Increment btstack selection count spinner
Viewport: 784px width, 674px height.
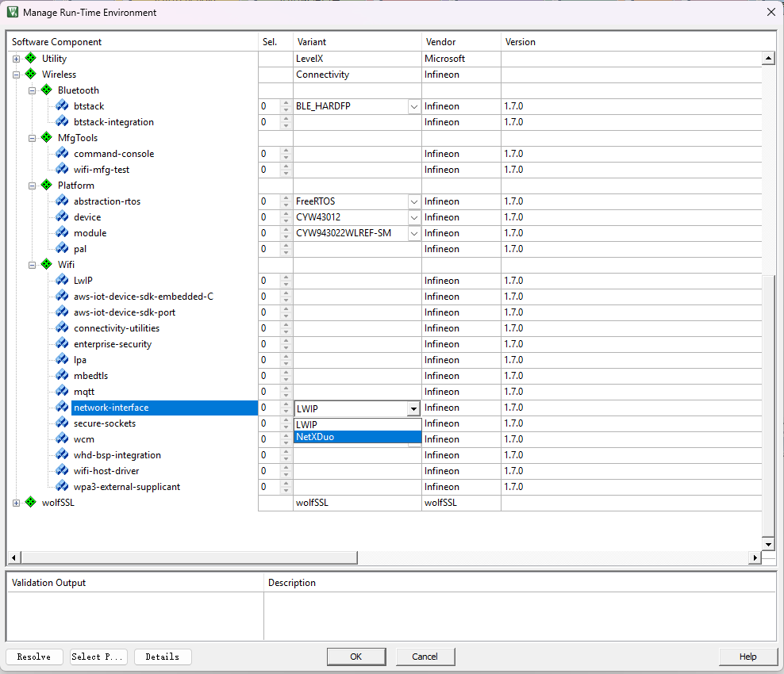point(286,103)
